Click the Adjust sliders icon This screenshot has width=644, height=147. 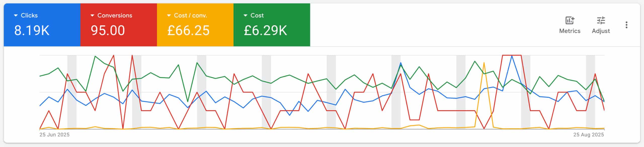pyautogui.click(x=601, y=20)
